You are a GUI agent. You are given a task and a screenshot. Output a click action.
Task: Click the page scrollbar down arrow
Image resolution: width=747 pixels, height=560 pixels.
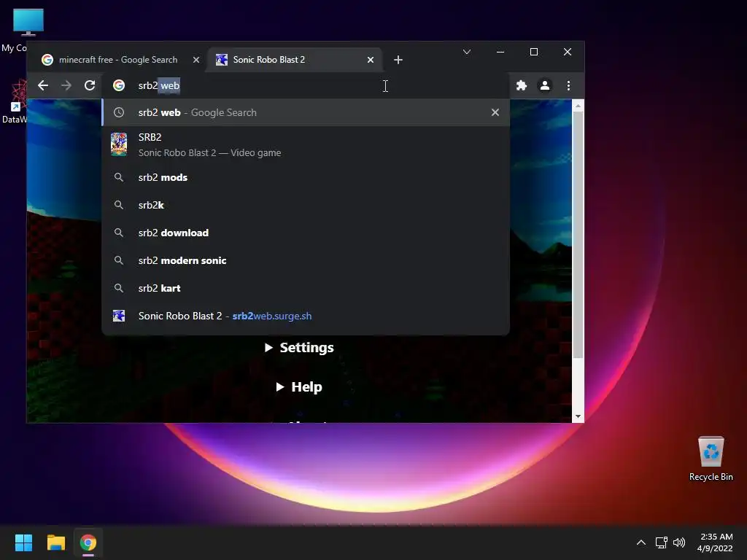point(578,416)
